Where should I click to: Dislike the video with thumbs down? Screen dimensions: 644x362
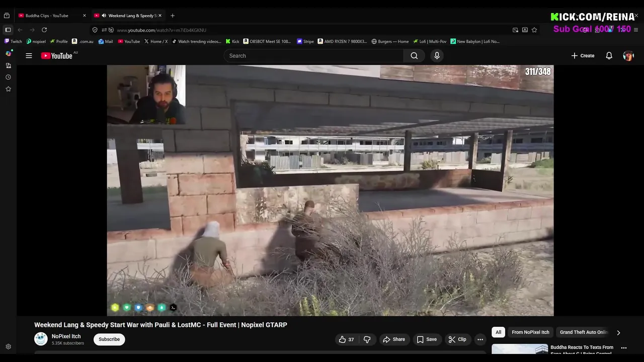[x=367, y=339]
